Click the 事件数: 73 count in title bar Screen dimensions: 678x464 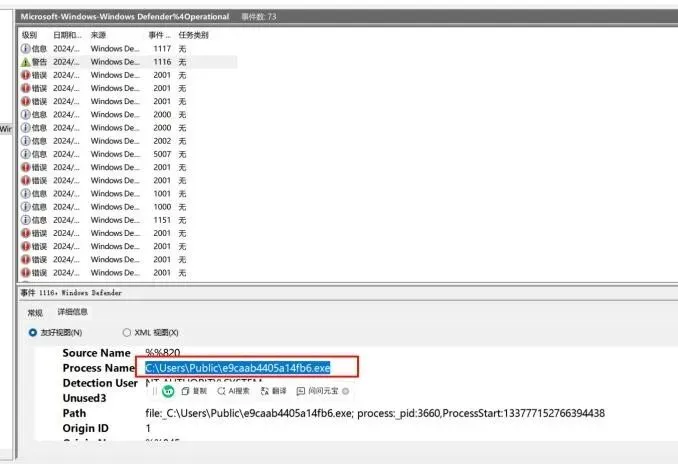coord(259,17)
